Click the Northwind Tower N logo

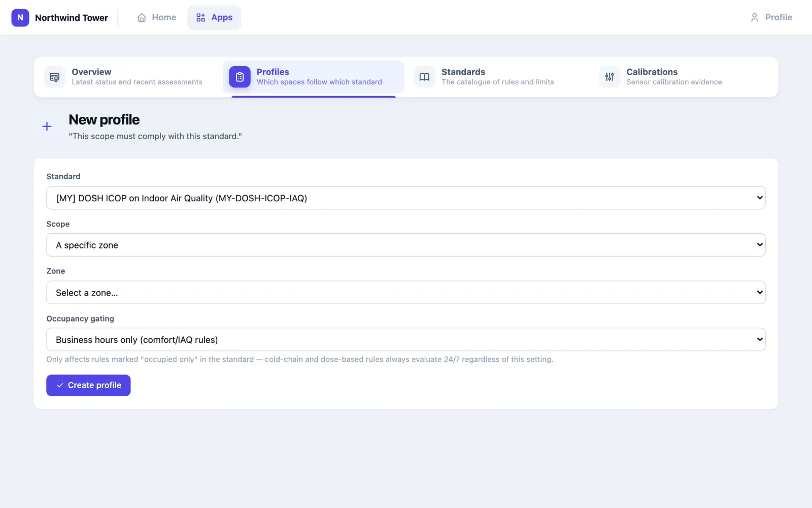20,17
